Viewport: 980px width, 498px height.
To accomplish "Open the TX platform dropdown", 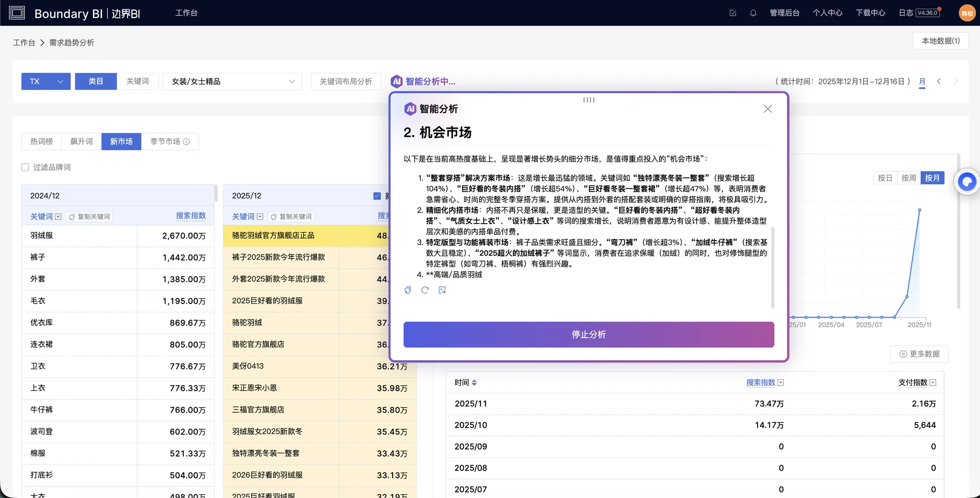I will tap(46, 81).
